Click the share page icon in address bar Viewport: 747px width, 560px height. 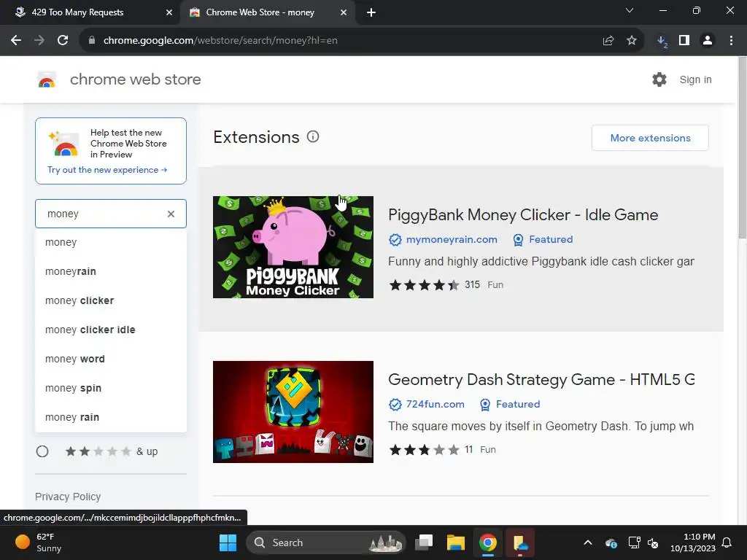[608, 41]
